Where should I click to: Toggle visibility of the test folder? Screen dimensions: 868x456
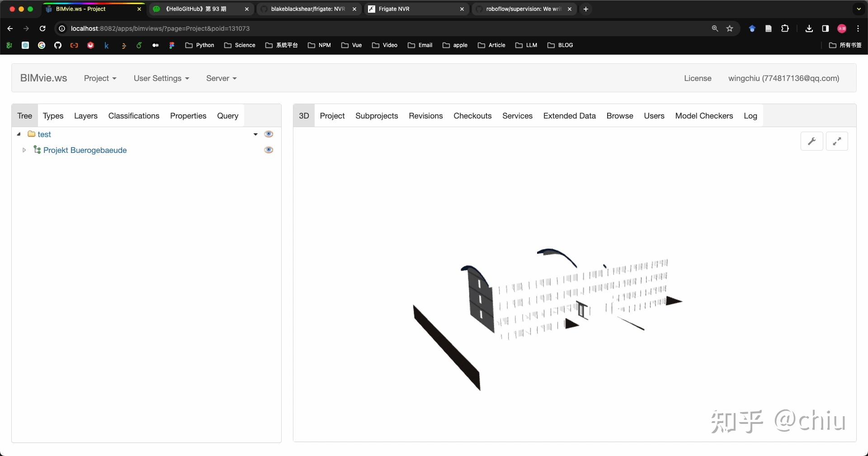269,133
